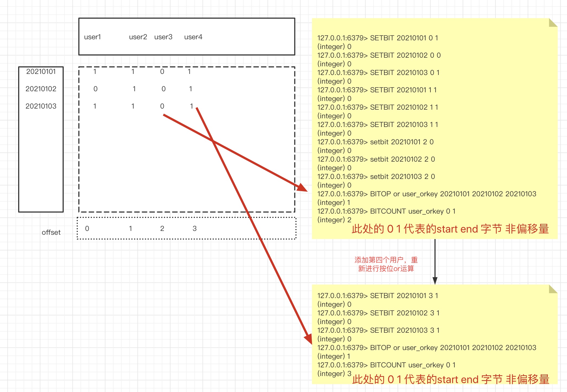Click the 20210101 date key
The image size is (567, 392).
click(x=41, y=71)
